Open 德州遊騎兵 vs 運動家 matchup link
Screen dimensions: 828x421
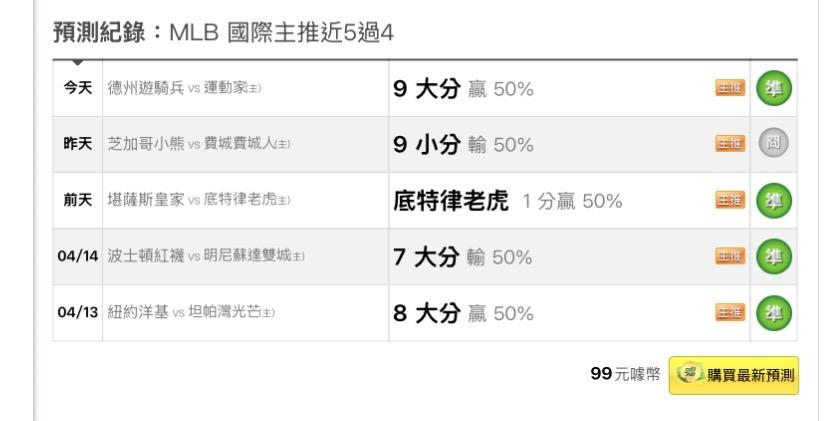185,89
